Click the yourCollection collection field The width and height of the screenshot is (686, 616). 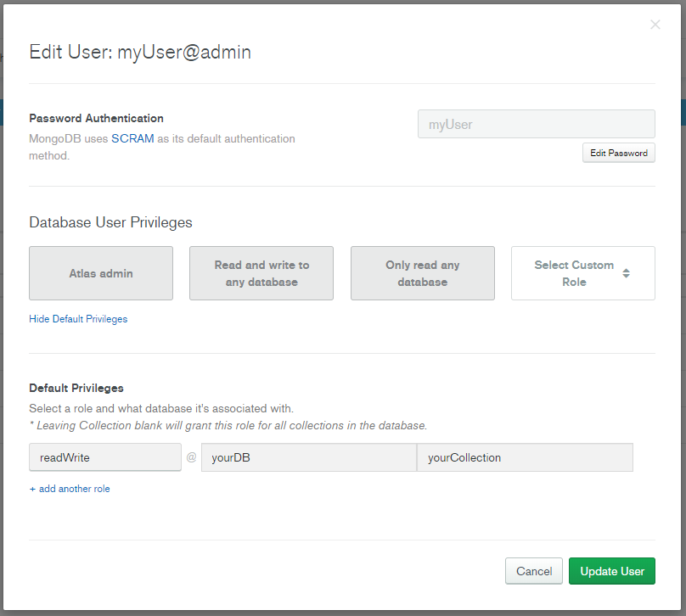pyautogui.click(x=525, y=457)
